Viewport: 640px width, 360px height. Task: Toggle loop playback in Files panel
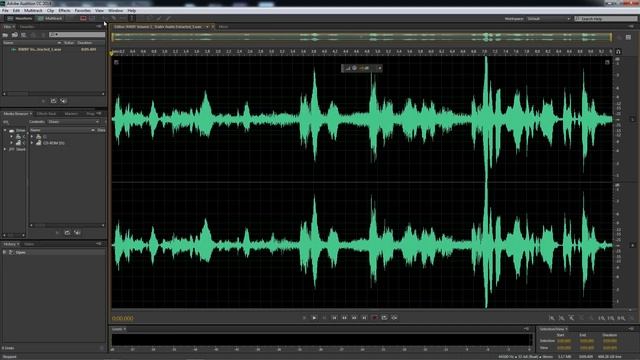(53, 100)
